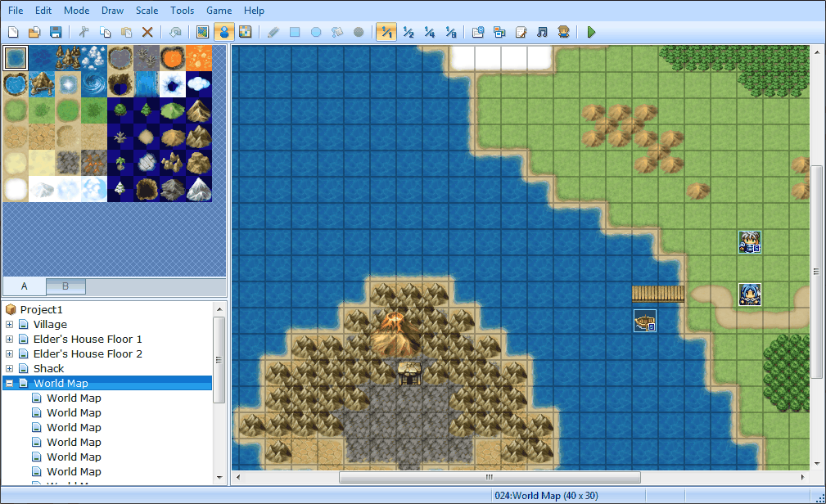Select the blue-haired character event on the path

[750, 295]
